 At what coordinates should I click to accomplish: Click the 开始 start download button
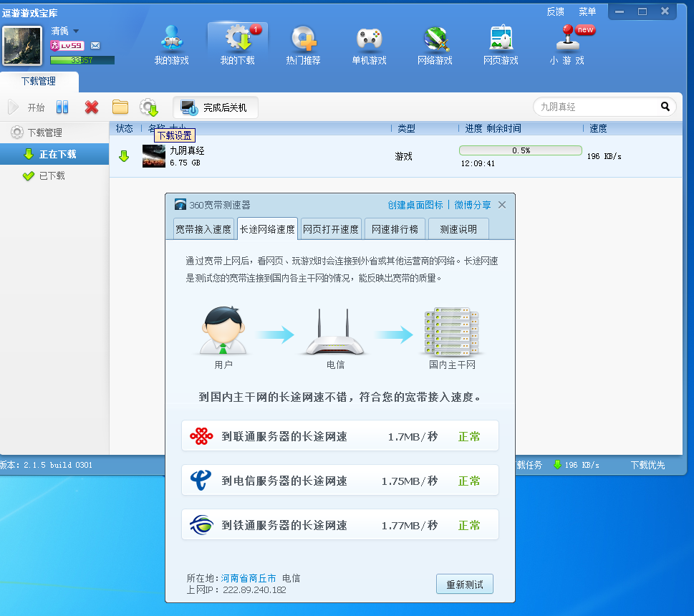[x=26, y=107]
